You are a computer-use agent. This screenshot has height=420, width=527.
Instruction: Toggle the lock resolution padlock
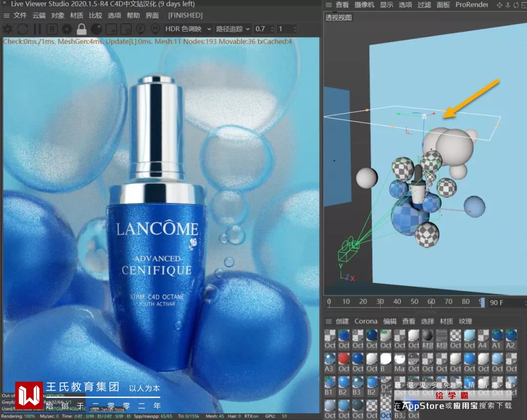[81, 29]
